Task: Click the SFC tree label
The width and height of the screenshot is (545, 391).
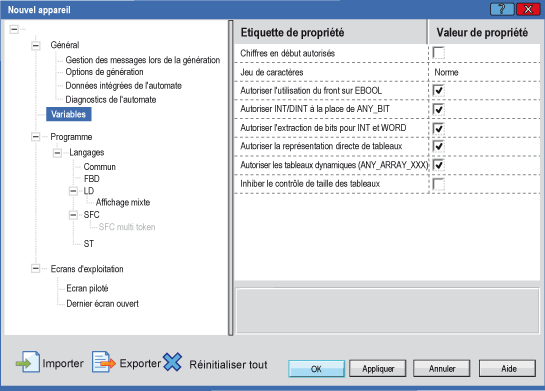Action: coord(91,215)
